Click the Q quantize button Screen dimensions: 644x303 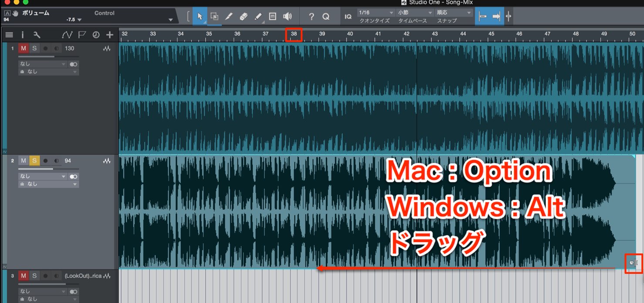[326, 17]
